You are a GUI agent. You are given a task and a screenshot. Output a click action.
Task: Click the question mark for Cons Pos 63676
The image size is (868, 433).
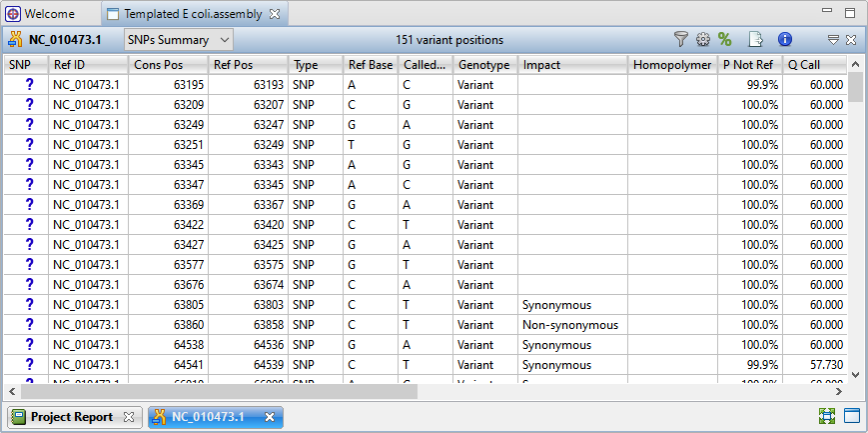29,284
